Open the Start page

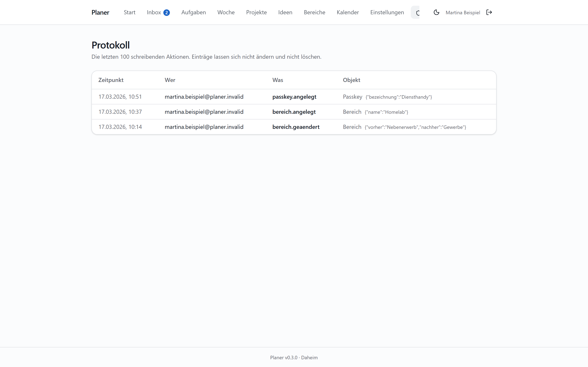(x=129, y=12)
